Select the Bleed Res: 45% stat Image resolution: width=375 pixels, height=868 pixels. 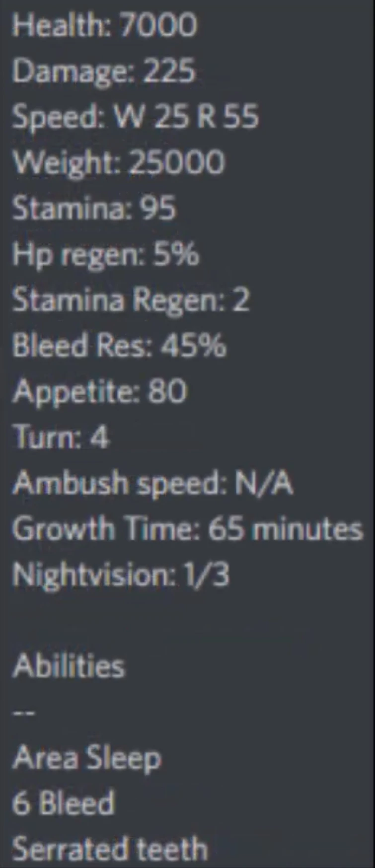pos(119,345)
